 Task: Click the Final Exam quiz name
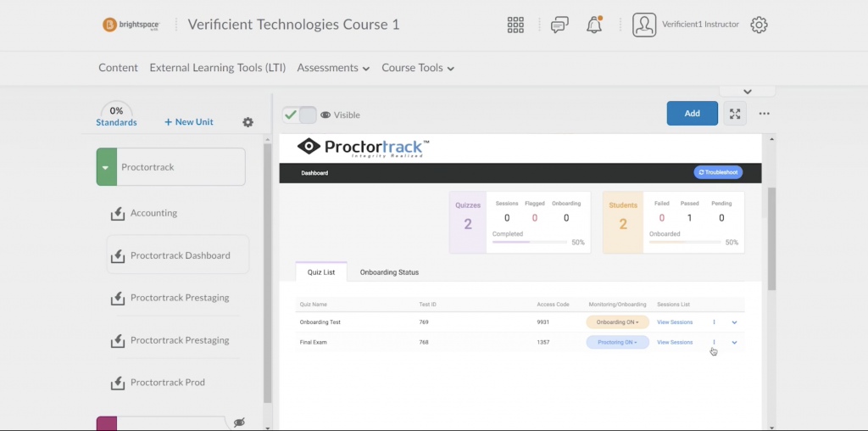click(x=314, y=343)
